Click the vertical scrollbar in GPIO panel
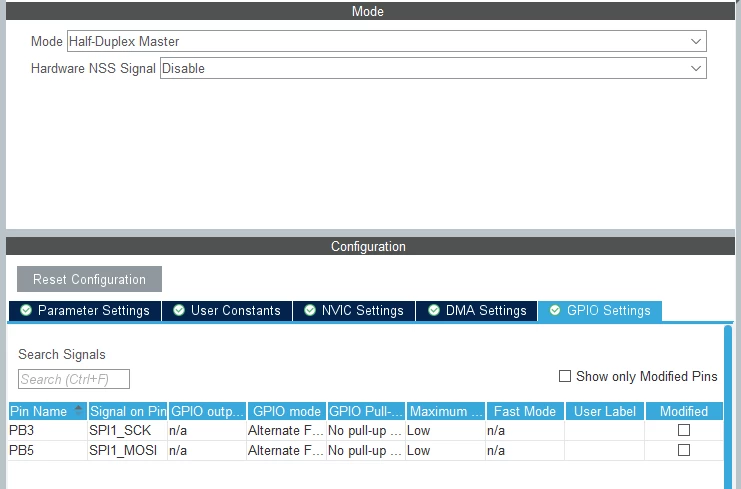This screenshot has height=489, width=741. click(728, 406)
